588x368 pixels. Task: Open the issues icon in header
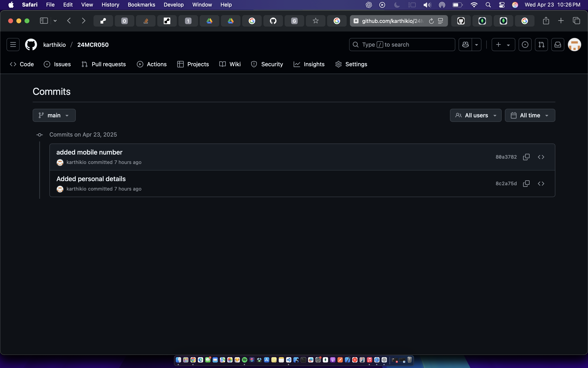(x=525, y=45)
